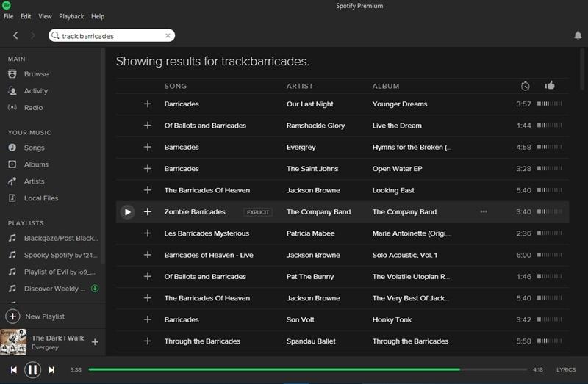Go forward with the right arrow

click(32, 35)
